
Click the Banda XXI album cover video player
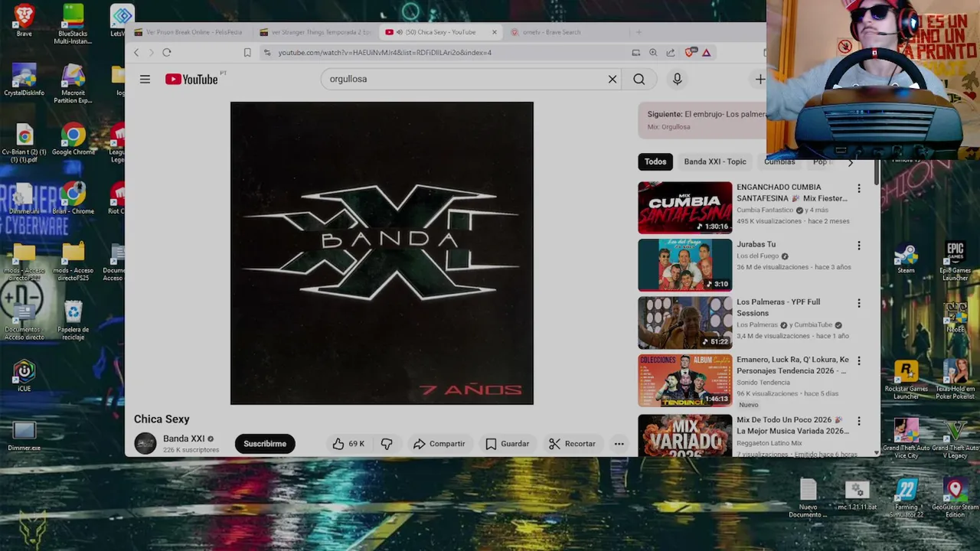point(382,253)
